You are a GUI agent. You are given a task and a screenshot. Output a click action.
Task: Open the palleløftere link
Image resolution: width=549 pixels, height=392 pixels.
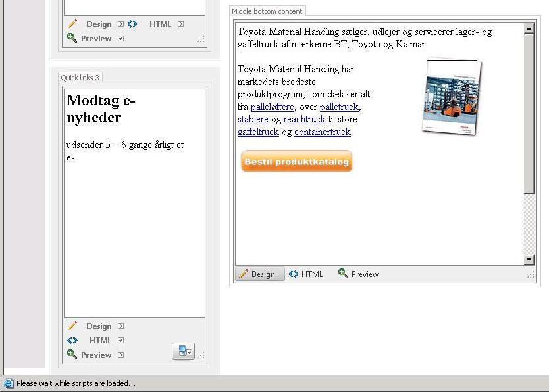(x=272, y=107)
